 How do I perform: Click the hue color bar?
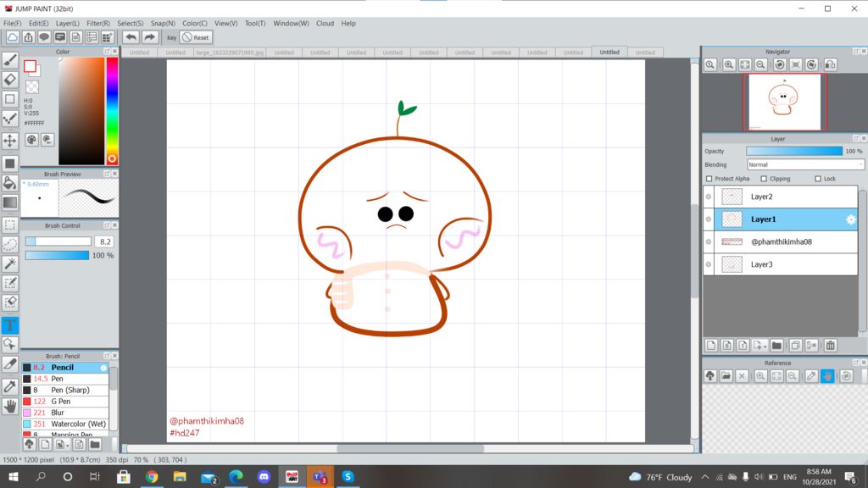pyautogui.click(x=112, y=111)
